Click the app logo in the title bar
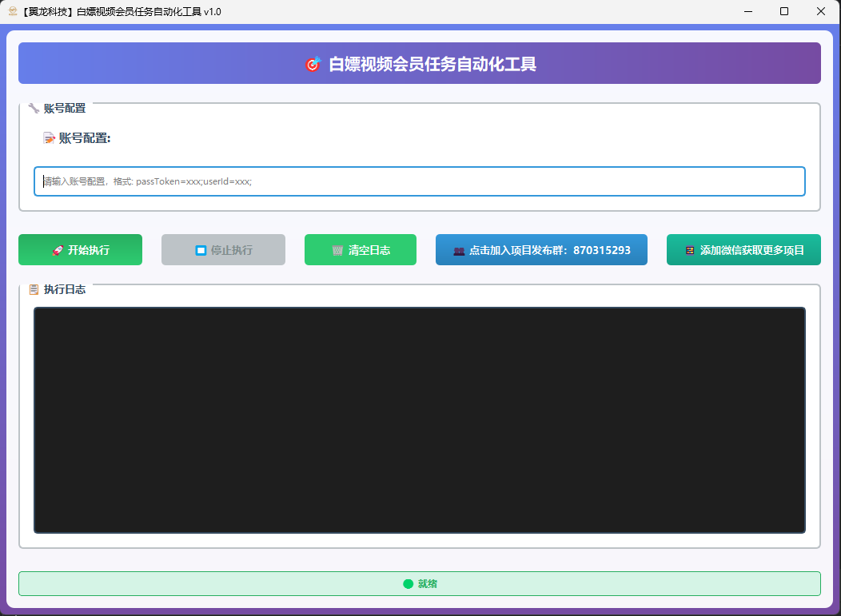The image size is (841, 616). pyautogui.click(x=11, y=11)
